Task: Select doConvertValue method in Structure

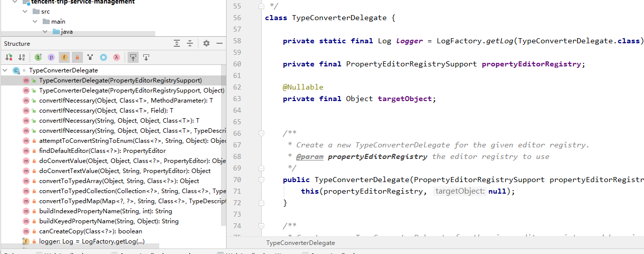Action: click(113, 161)
